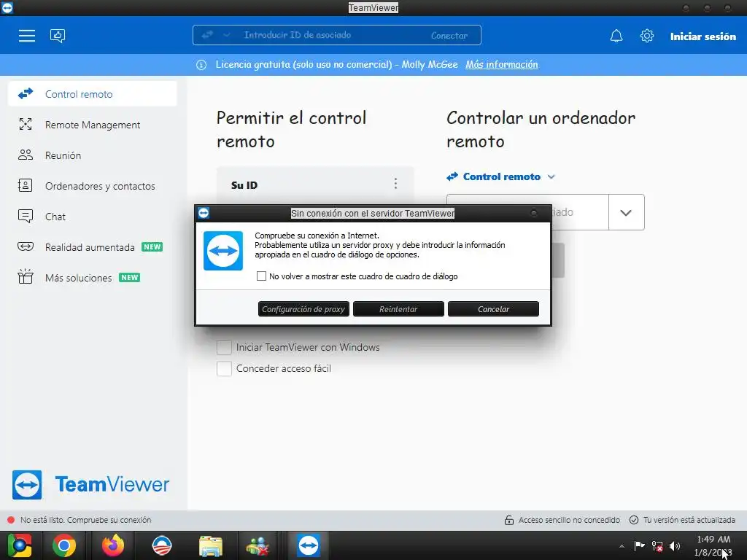Open Ordenadores y contactos
The width and height of the screenshot is (747, 560).
tap(93, 185)
